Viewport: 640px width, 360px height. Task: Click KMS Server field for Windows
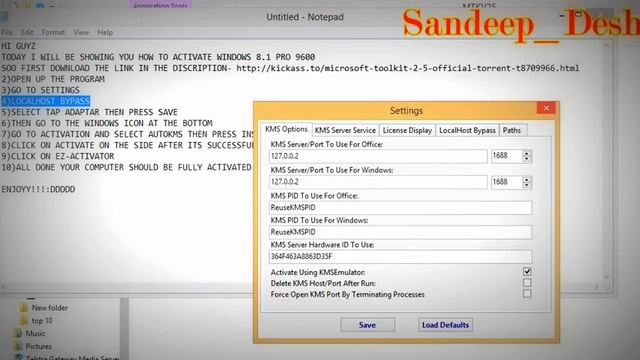tap(378, 182)
